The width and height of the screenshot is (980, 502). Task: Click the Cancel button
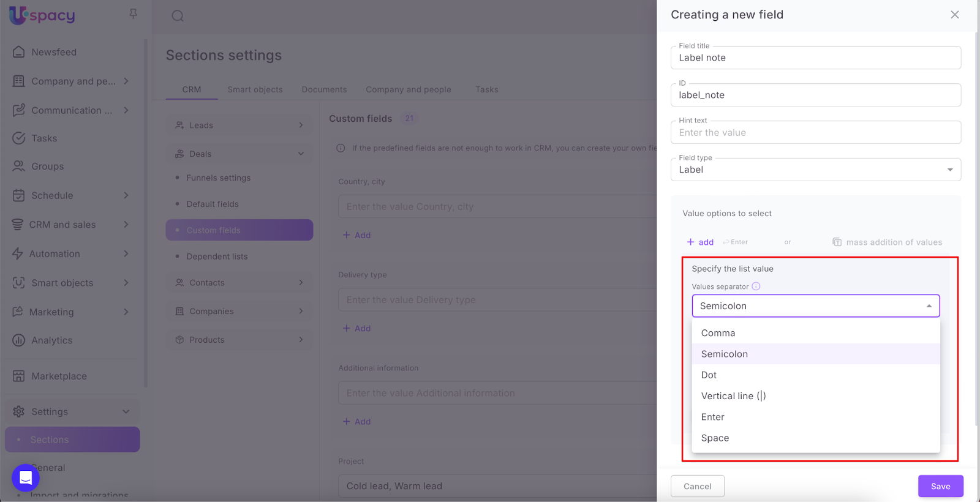[x=697, y=486]
